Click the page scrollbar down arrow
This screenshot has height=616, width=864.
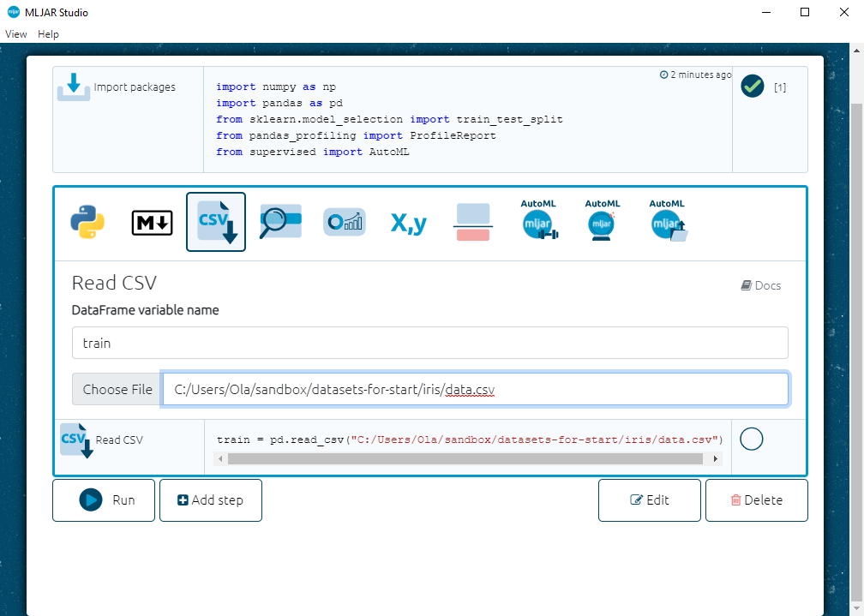pyautogui.click(x=856, y=609)
